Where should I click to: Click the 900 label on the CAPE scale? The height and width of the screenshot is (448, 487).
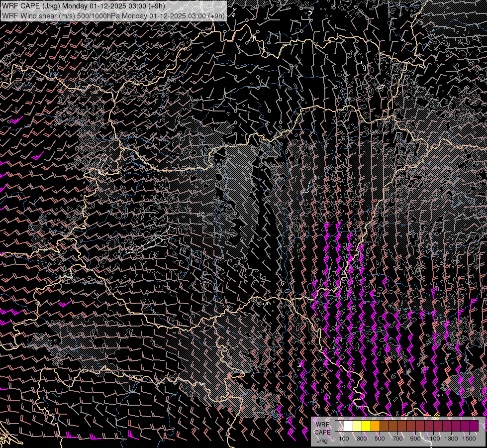tap(415, 439)
